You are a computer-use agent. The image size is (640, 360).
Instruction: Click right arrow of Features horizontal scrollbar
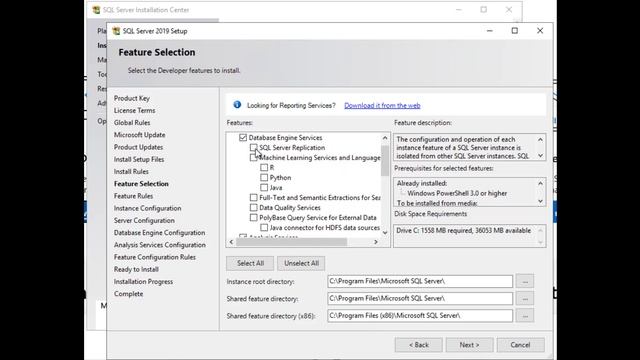[x=376, y=242]
